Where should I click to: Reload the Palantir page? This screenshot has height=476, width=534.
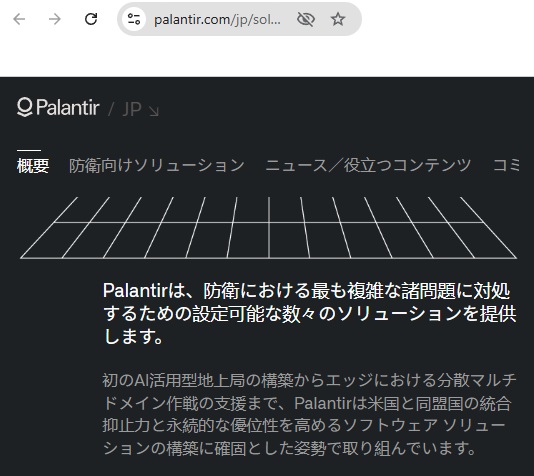91,19
